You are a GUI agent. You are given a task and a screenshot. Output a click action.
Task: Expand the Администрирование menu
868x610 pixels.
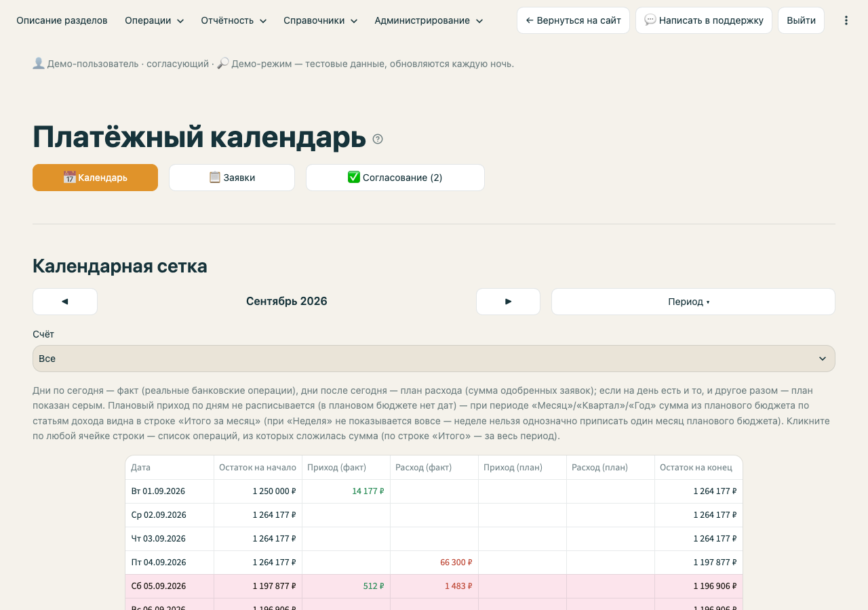(429, 20)
